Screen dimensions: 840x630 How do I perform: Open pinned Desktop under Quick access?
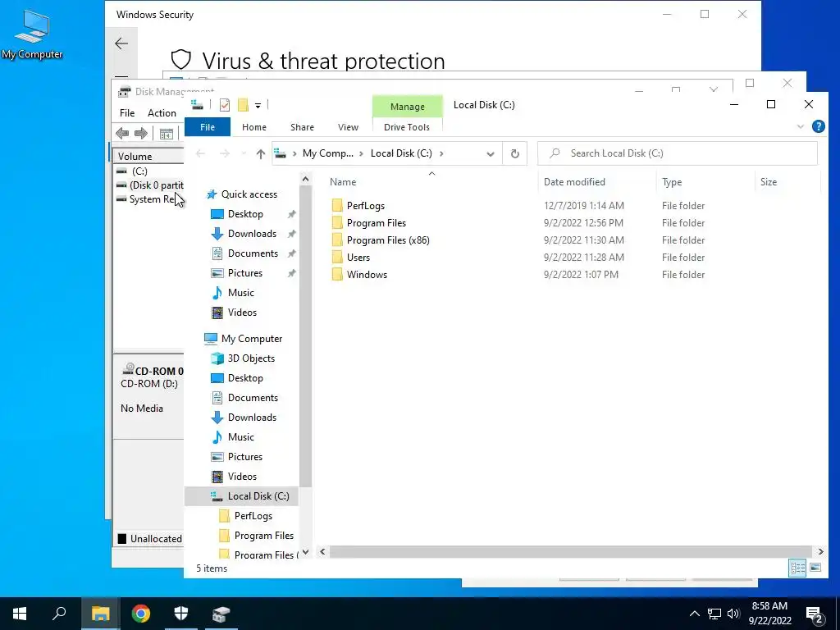245,214
